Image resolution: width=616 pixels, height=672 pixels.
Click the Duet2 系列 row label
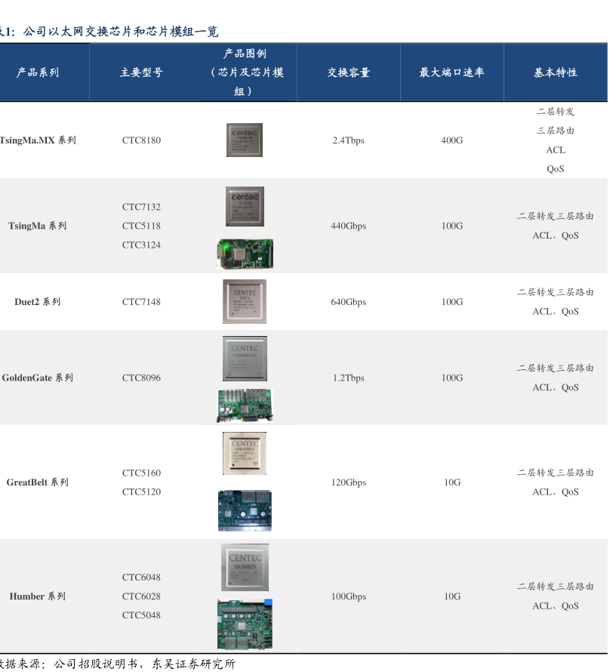click(38, 302)
